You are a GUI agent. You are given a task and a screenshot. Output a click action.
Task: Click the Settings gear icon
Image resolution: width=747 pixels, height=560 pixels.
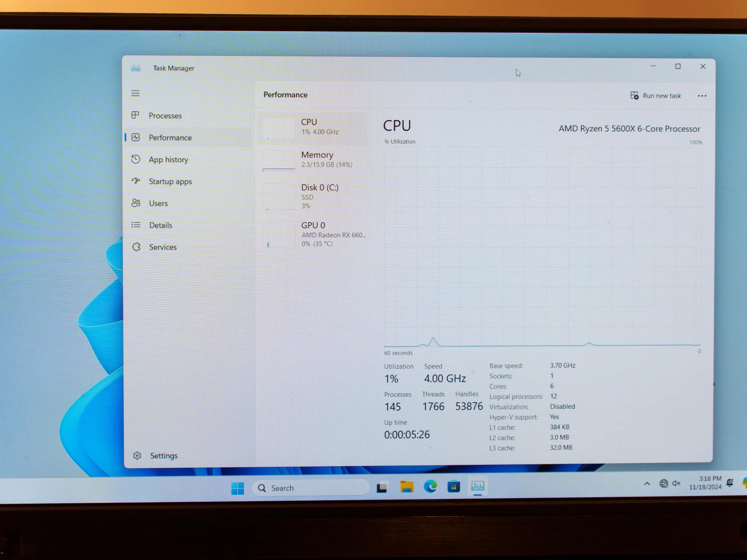(x=137, y=455)
